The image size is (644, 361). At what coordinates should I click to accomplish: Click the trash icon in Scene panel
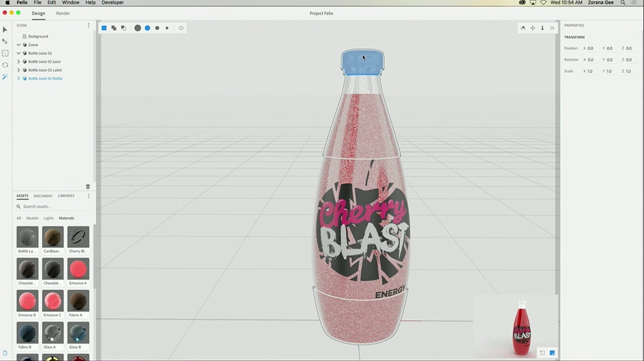88,187
